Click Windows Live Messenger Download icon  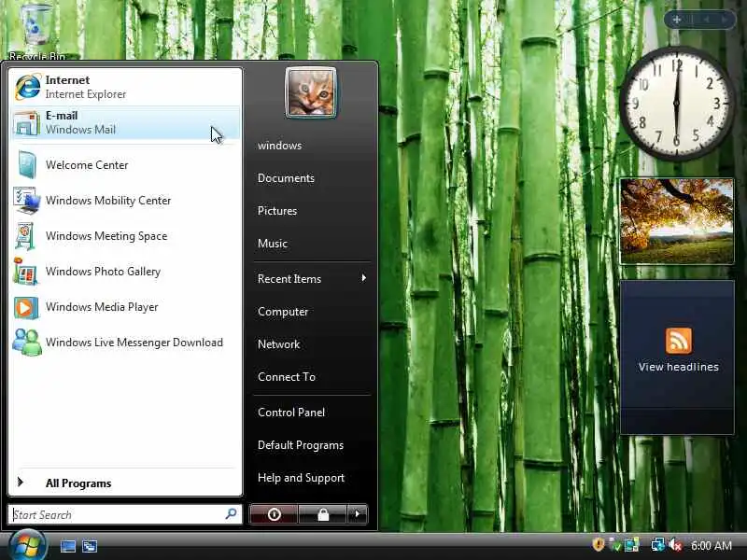pos(27,343)
